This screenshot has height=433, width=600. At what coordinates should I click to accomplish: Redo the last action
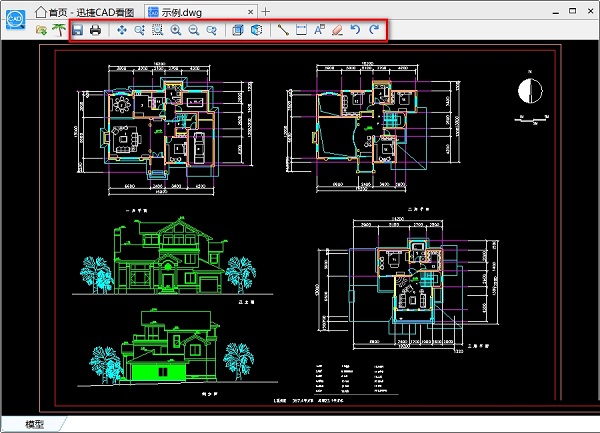374,29
